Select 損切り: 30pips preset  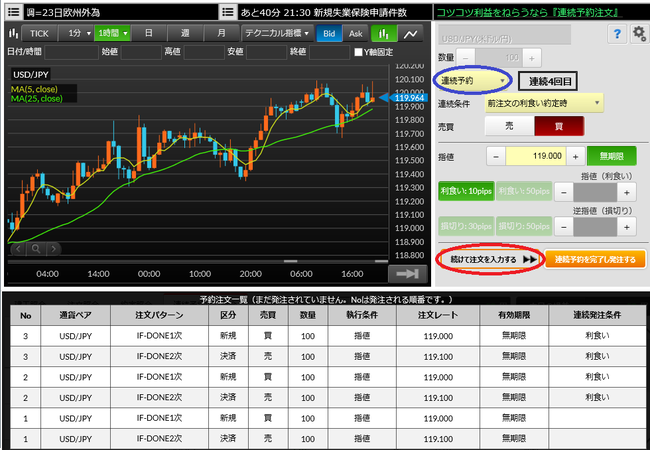pos(466,226)
